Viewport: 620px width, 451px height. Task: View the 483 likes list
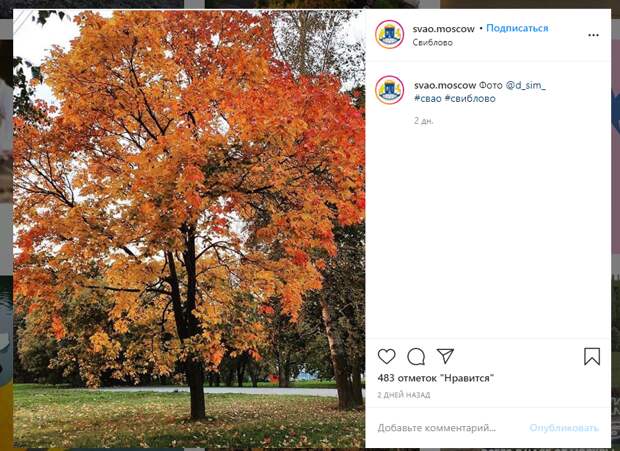[436, 378]
